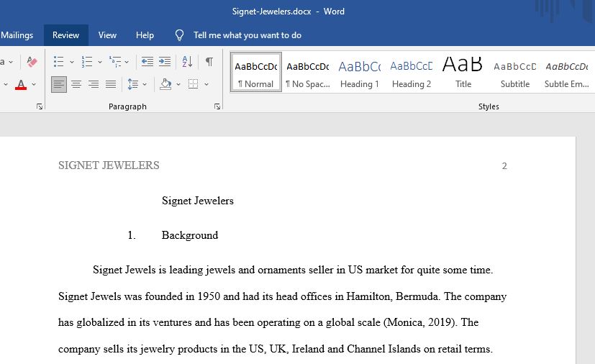Click the phrase Channel Islands in paragraph

click(x=383, y=349)
